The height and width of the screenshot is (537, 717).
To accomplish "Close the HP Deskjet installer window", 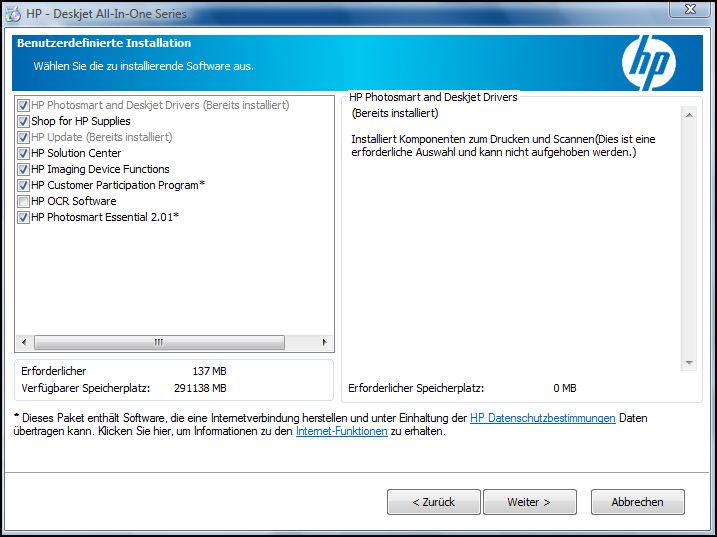I will [690, 9].
